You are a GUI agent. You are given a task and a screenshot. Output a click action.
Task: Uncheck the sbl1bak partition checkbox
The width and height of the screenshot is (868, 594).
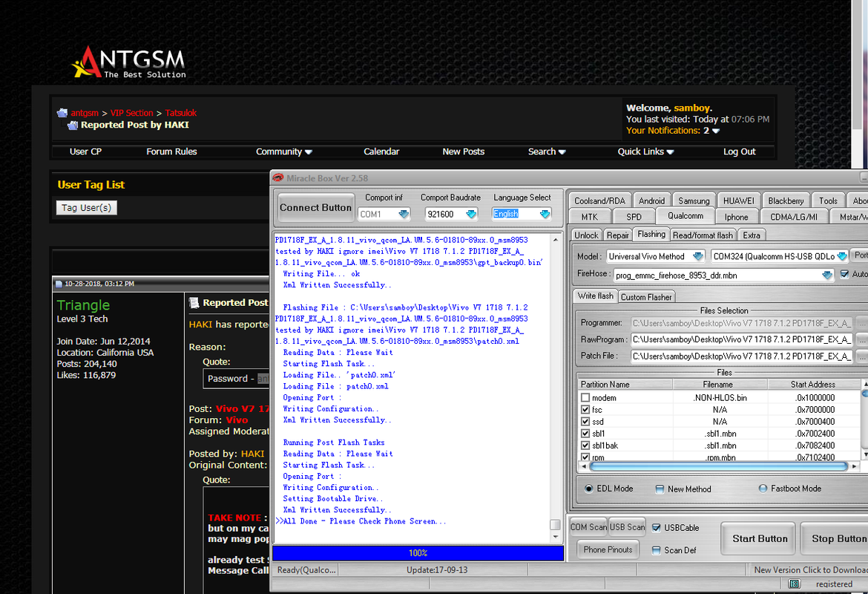(x=585, y=445)
